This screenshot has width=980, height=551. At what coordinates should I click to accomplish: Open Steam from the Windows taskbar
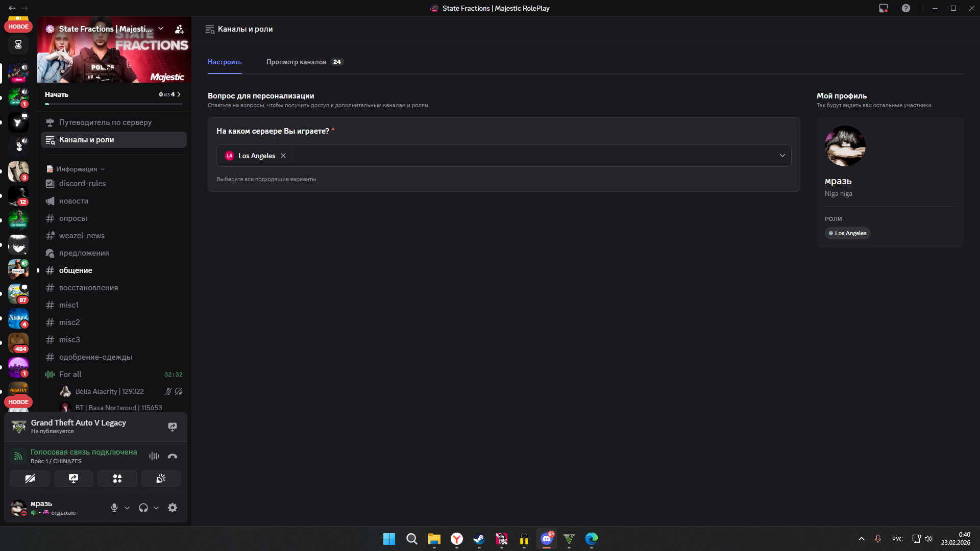[x=479, y=539]
